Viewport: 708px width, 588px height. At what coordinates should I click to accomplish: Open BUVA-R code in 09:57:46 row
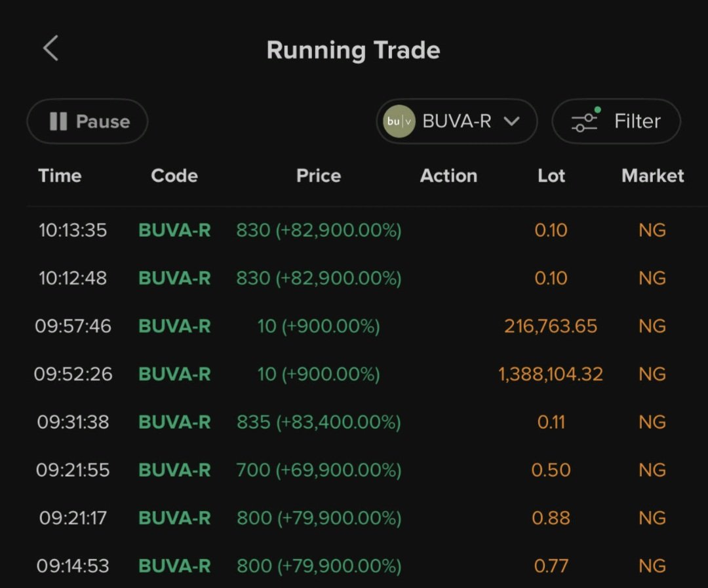tap(174, 326)
